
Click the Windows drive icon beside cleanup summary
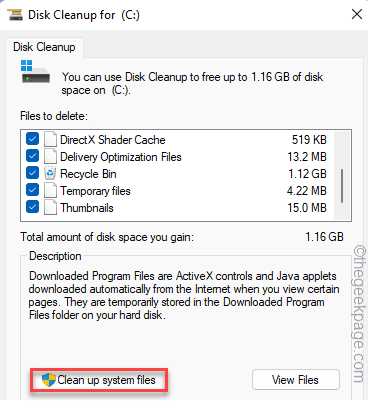click(35, 72)
